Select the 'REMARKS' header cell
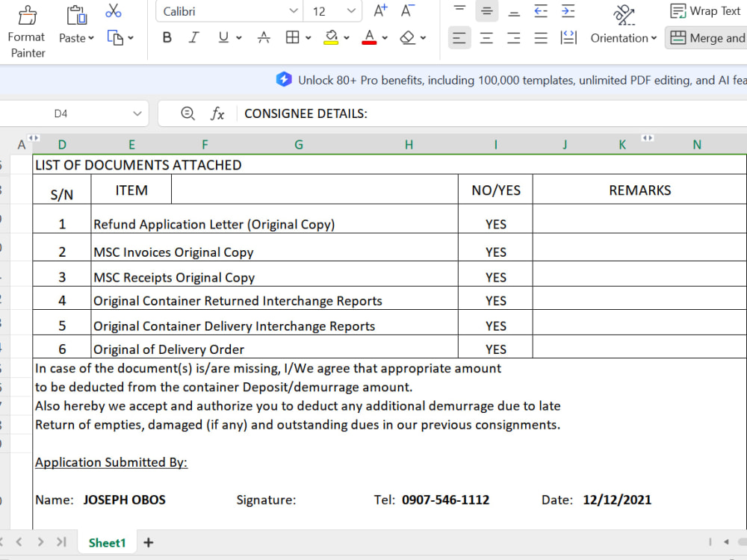This screenshot has height=560, width=747. click(639, 190)
